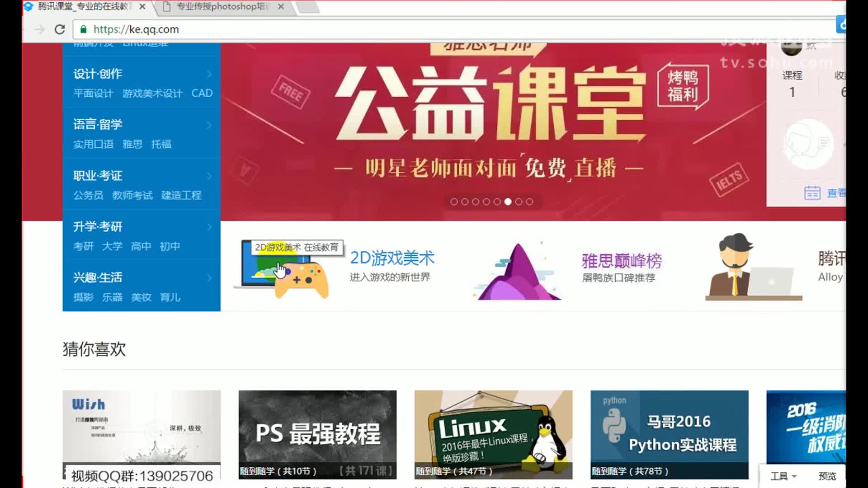The image size is (868, 488).
Task: Open the 建造工程 link
Action: [181, 196]
